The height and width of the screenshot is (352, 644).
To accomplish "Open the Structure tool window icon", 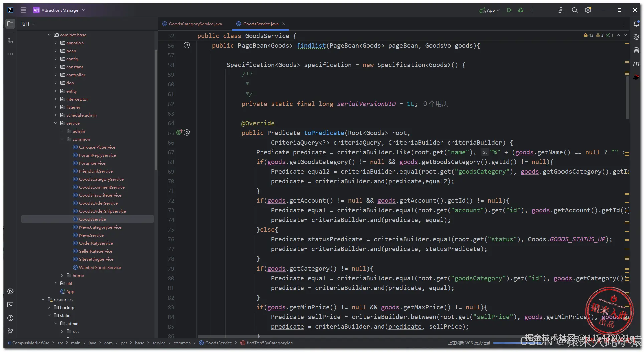I will (x=10, y=41).
